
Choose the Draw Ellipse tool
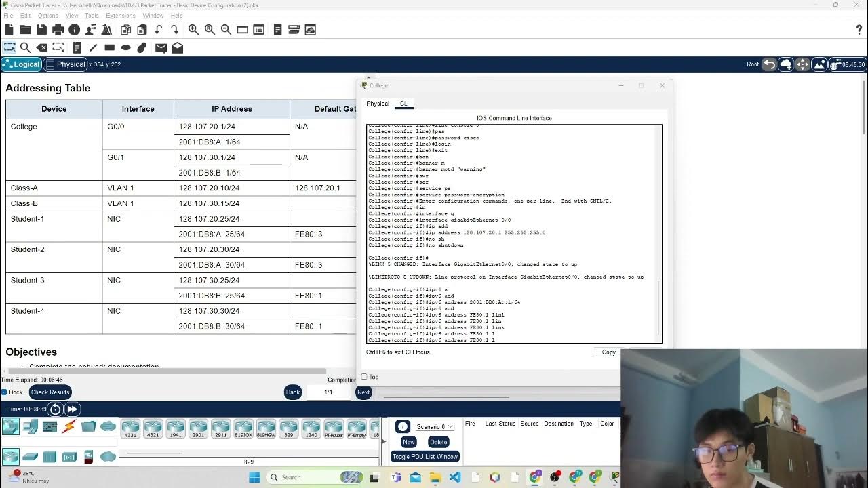(x=125, y=47)
